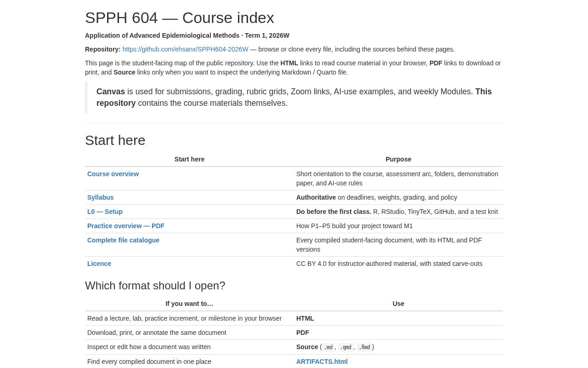The height and width of the screenshot is (368, 588).
Task: Open the Practice overview — PDF link
Action: pyautogui.click(x=126, y=226)
